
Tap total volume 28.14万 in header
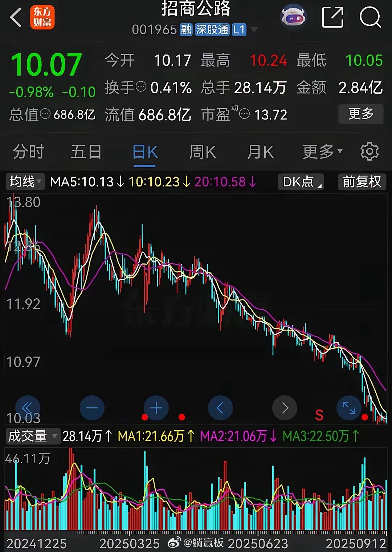pyautogui.click(x=260, y=88)
